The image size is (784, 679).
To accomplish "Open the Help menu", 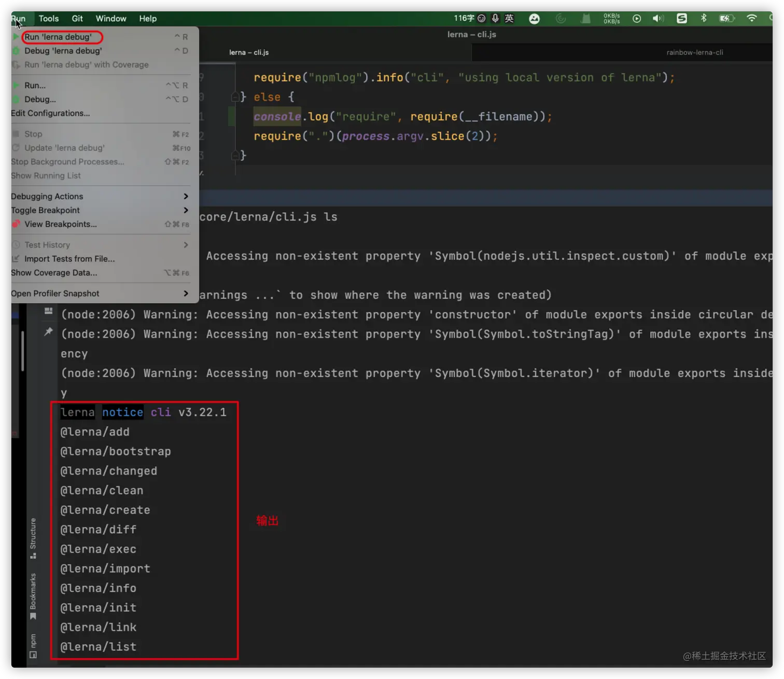I will click(x=148, y=19).
